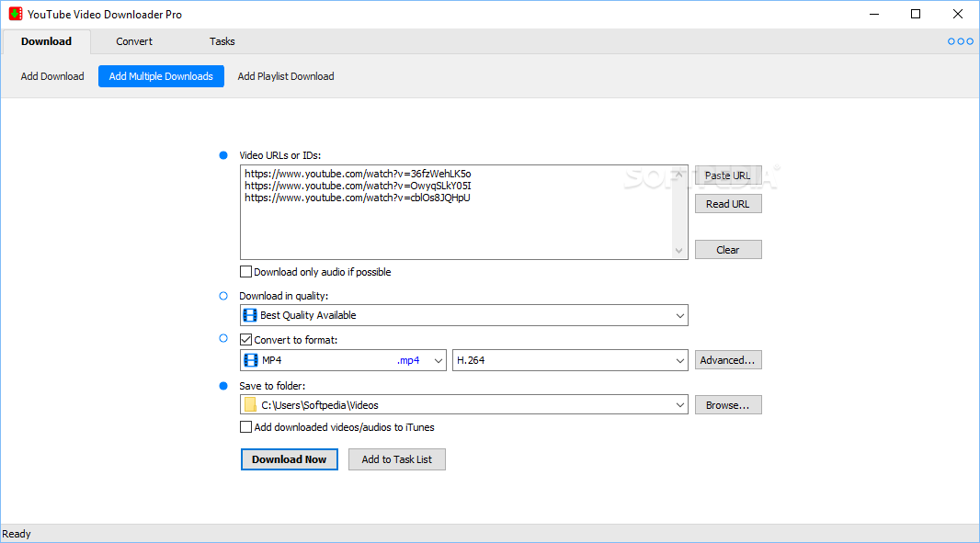The image size is (980, 543).
Task: Click the film icon beside MP4
Action: coord(251,360)
